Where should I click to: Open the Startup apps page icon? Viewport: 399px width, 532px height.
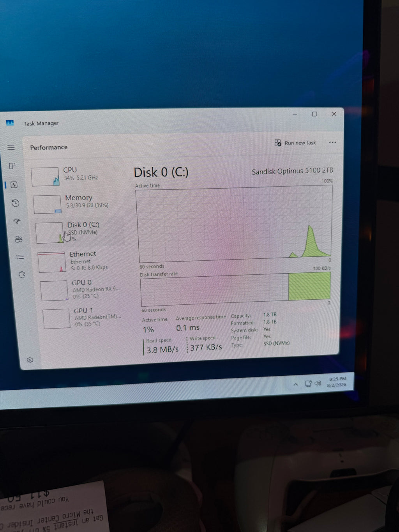point(17,221)
